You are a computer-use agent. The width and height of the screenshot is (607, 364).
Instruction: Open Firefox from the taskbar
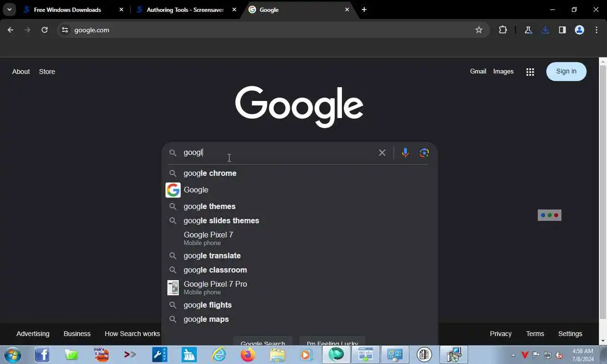(x=248, y=355)
